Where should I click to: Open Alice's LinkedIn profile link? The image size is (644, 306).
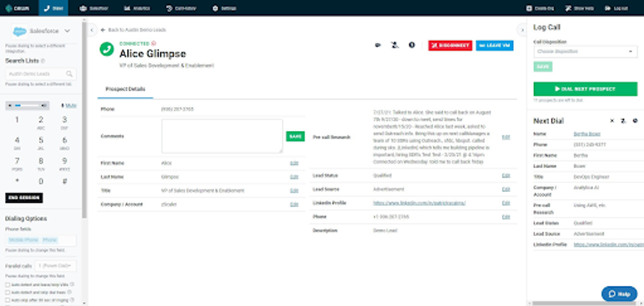click(x=419, y=203)
